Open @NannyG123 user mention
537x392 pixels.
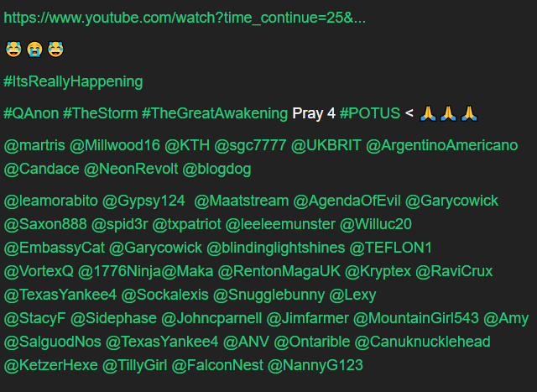click(315, 365)
